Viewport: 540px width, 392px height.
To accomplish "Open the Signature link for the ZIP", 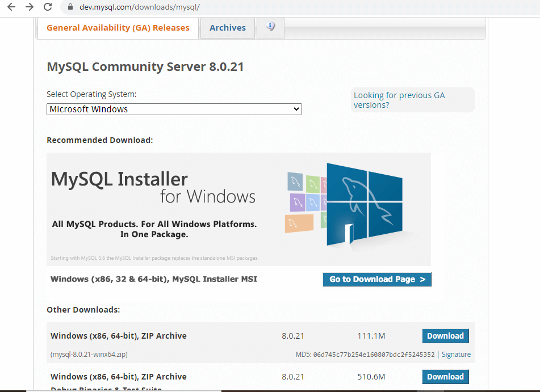I will coord(455,354).
